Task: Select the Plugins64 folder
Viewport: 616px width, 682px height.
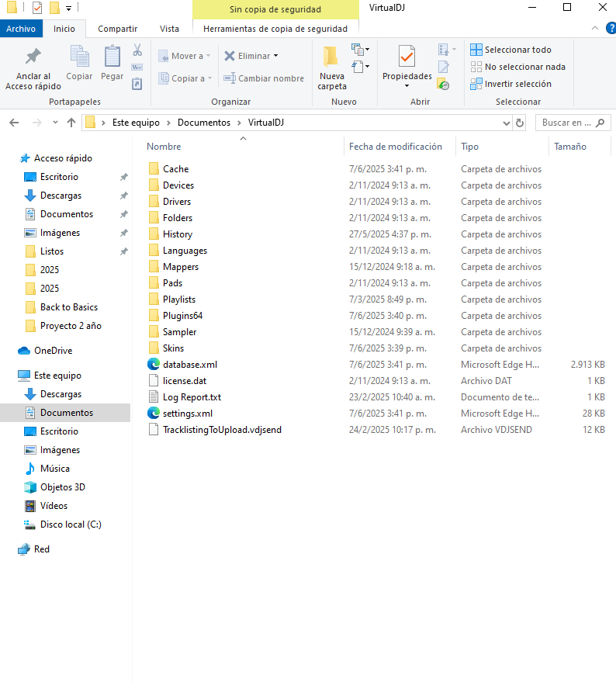Action: (183, 316)
